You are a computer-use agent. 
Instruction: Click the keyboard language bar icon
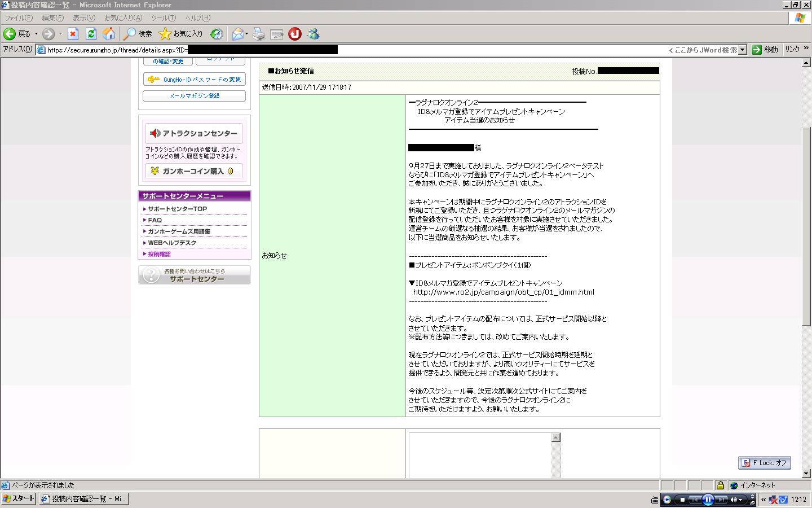pos(655,500)
